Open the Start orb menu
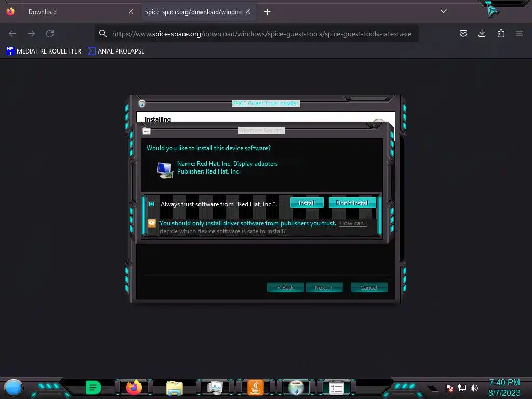Image resolution: width=532 pixels, height=399 pixels. 13,388
